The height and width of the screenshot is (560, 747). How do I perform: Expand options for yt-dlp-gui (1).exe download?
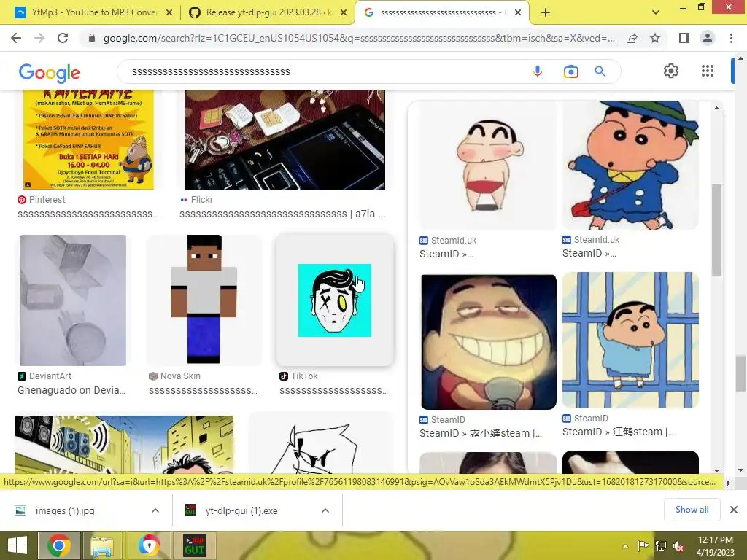325,510
